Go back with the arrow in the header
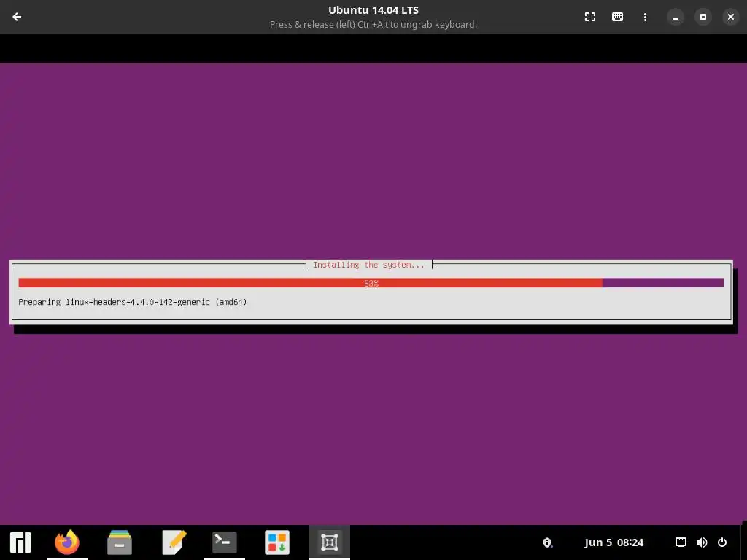The image size is (747, 560). pos(17,17)
